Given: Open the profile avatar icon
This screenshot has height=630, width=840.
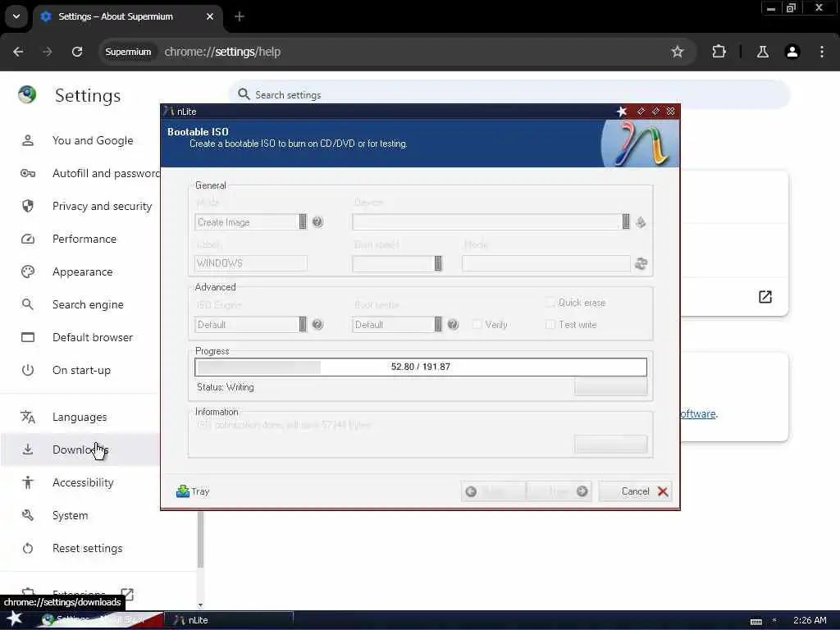Looking at the screenshot, I should [x=792, y=52].
